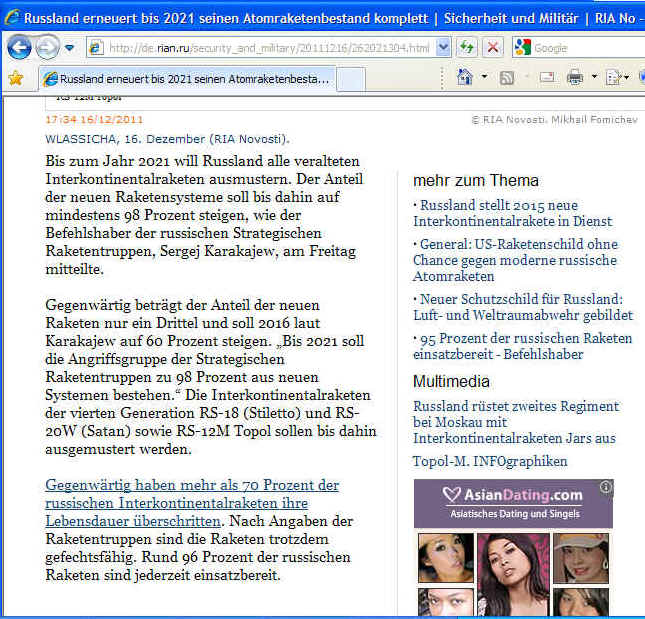
Task: Click the ad info icon on AsianDating banner
Action: click(x=606, y=487)
